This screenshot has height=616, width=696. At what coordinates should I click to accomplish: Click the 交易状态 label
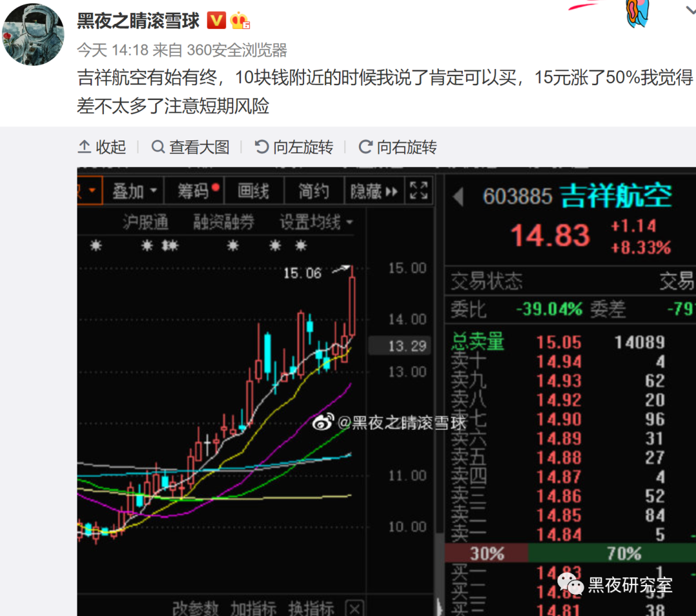(x=487, y=281)
